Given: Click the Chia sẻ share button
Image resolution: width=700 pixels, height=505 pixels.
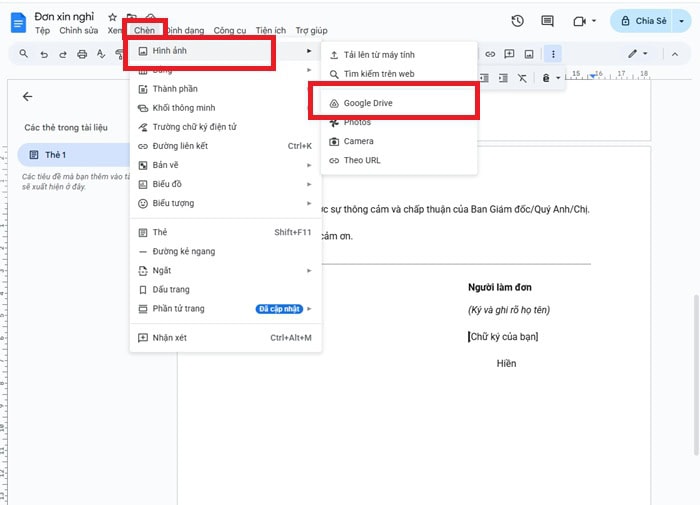Looking at the screenshot, I should 651,21.
